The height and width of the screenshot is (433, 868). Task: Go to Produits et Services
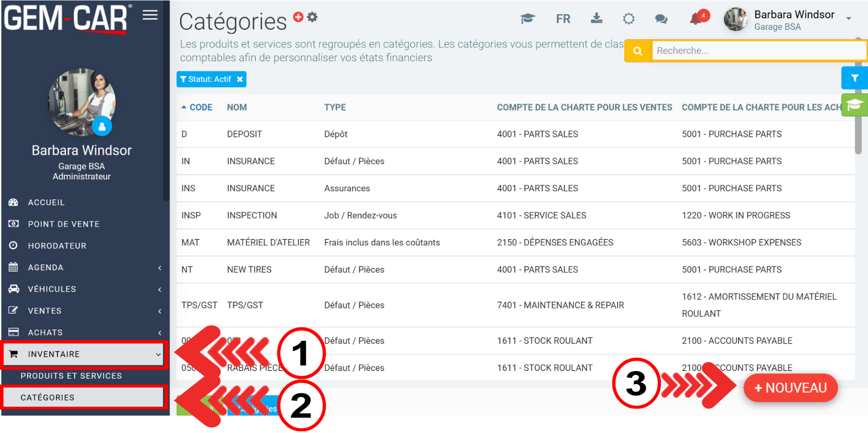click(x=71, y=376)
